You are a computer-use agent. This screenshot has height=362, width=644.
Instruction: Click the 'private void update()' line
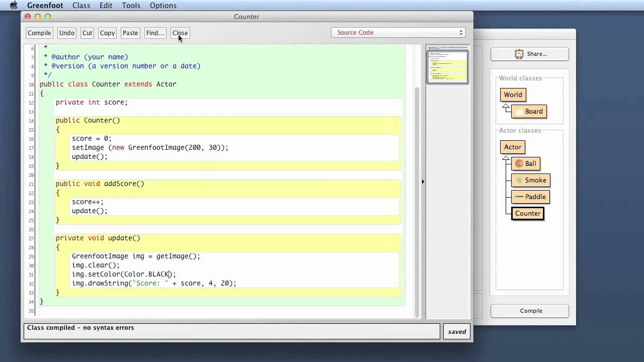click(x=98, y=238)
